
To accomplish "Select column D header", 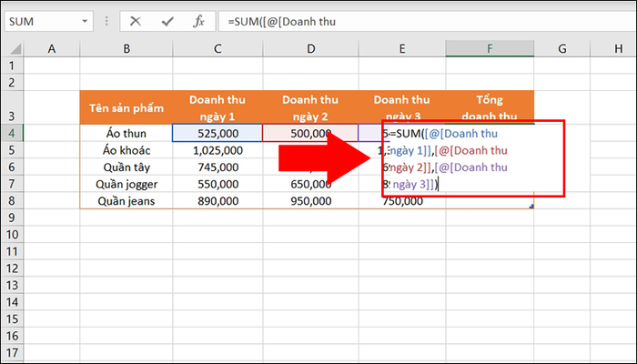I will (310, 49).
